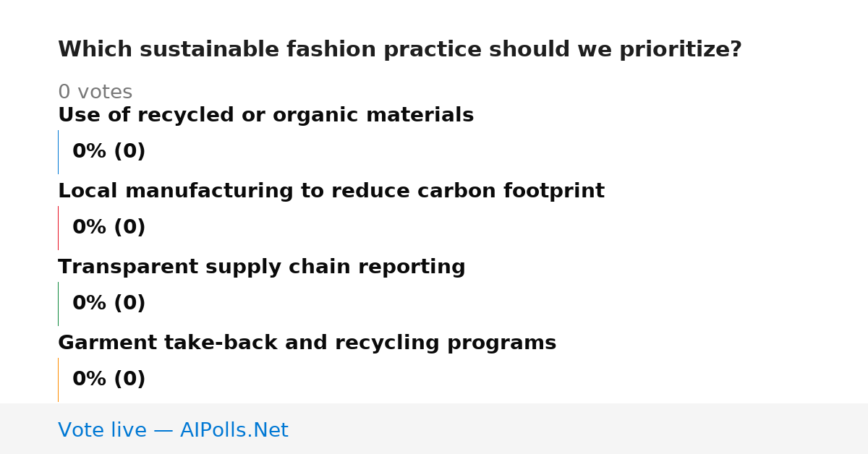Click 0% (0) under garment take-back

[x=109, y=379]
